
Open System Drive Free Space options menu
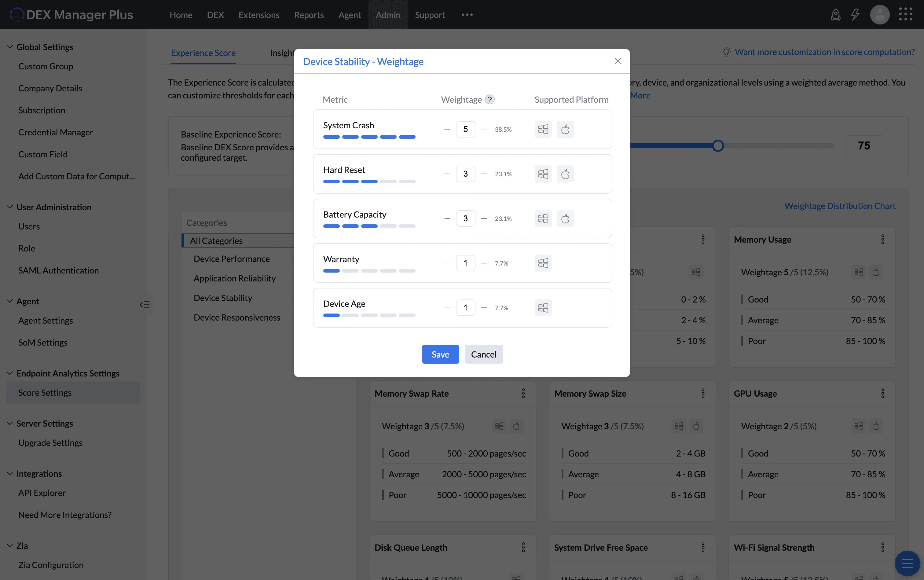[x=703, y=547]
